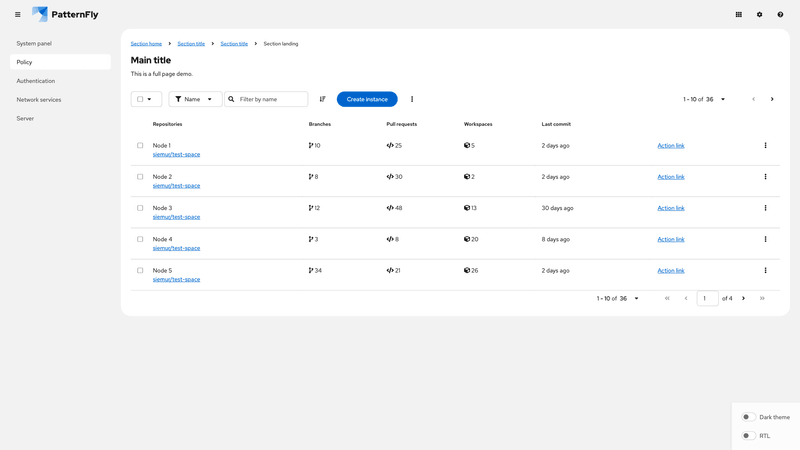Go to previous page in bottom pagination

pos(686,298)
